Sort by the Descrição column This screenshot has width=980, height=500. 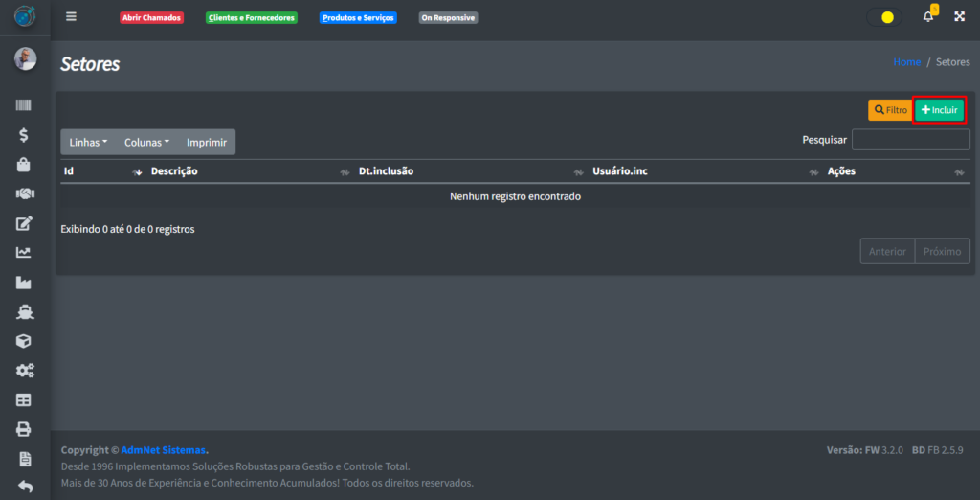[x=174, y=171]
